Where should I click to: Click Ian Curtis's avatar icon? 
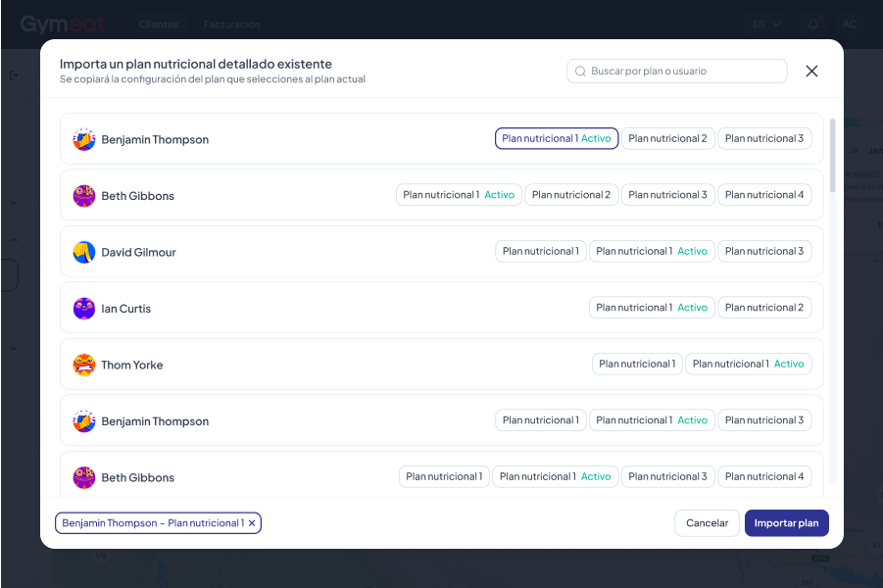coord(84,309)
